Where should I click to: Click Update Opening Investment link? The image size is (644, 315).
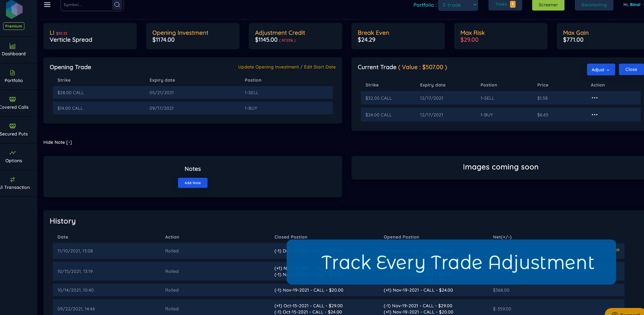point(268,67)
